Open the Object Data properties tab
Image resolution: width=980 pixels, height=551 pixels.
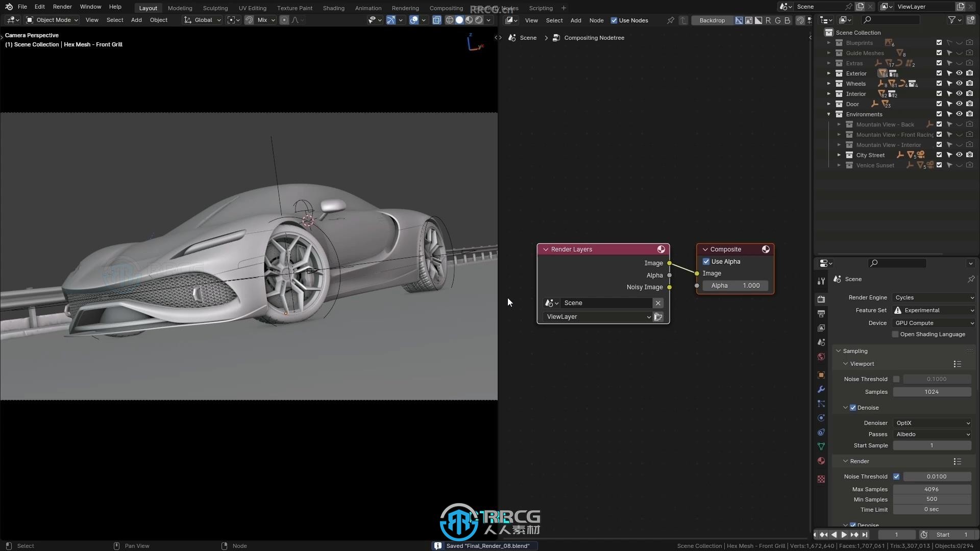tap(821, 446)
